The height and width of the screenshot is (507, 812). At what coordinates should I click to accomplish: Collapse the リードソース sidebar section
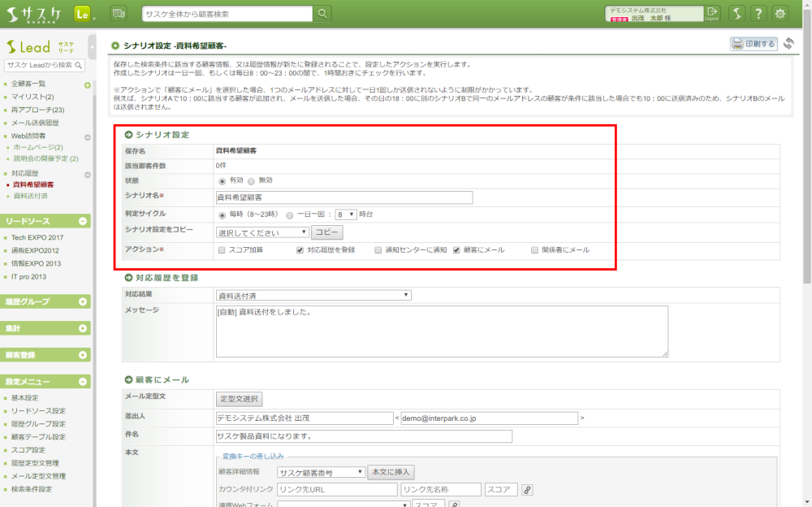pos(83,222)
